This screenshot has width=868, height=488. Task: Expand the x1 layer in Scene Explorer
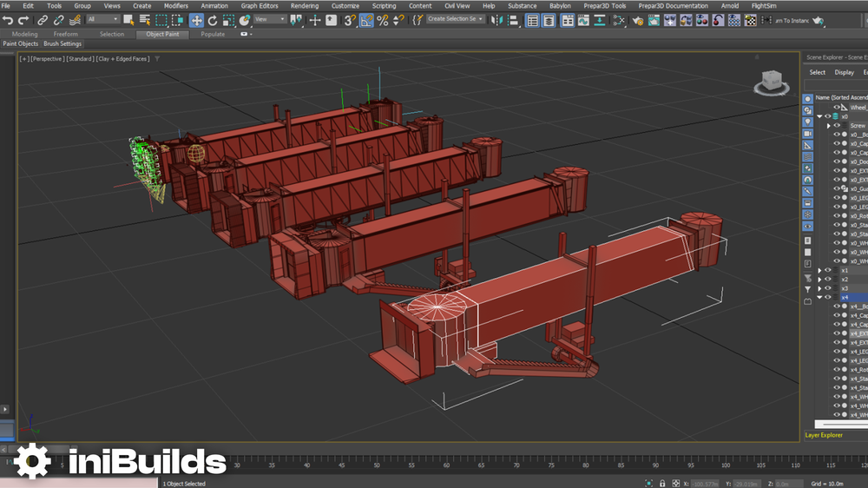tap(819, 270)
